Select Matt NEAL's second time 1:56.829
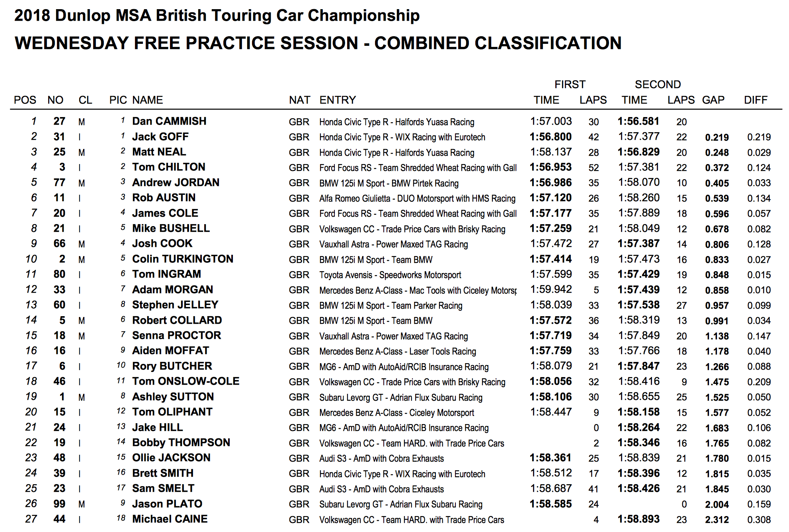This screenshot has height=532, width=789. point(639,152)
